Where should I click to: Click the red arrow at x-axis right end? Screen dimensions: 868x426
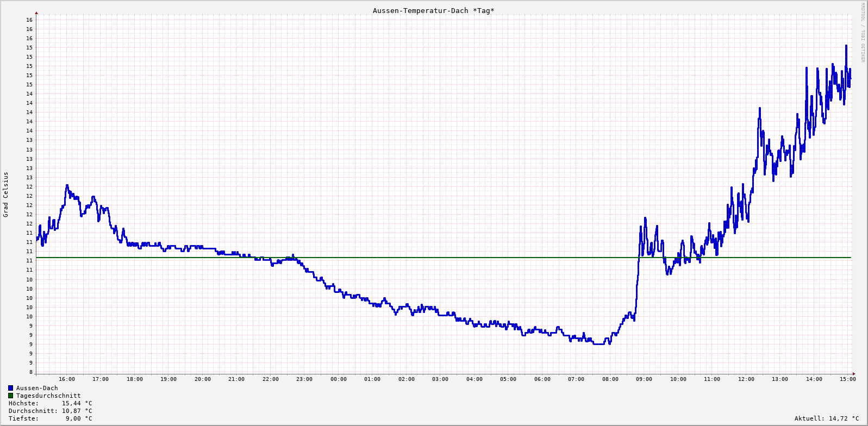coord(853,373)
